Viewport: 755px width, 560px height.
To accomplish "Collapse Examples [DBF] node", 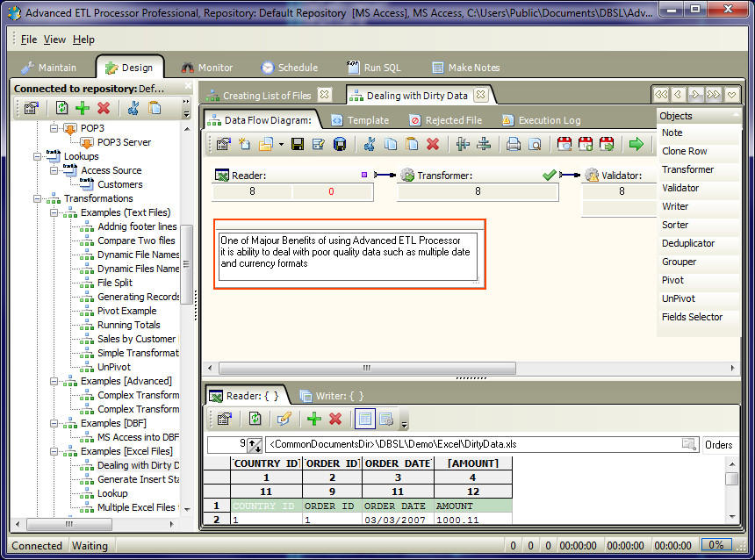I will pos(54,423).
